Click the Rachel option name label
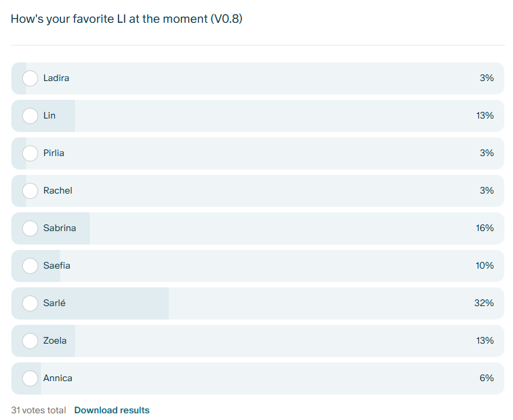This screenshot has height=420, width=513. point(58,190)
